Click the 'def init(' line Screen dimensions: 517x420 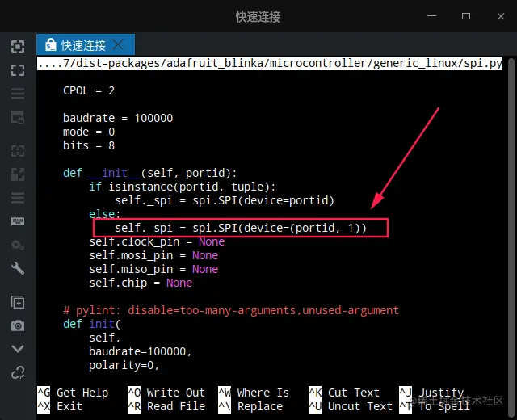pyautogui.click(x=91, y=324)
